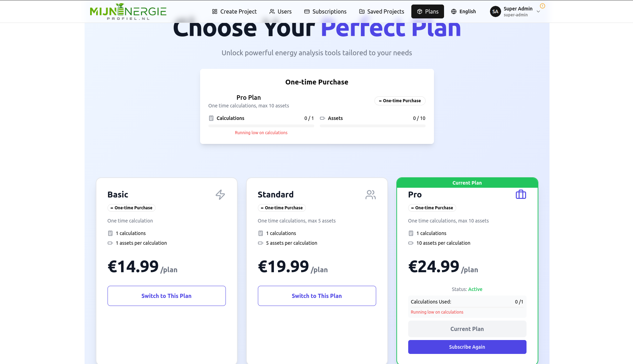Go to the Users menu item
633x364 pixels.
[x=280, y=11]
